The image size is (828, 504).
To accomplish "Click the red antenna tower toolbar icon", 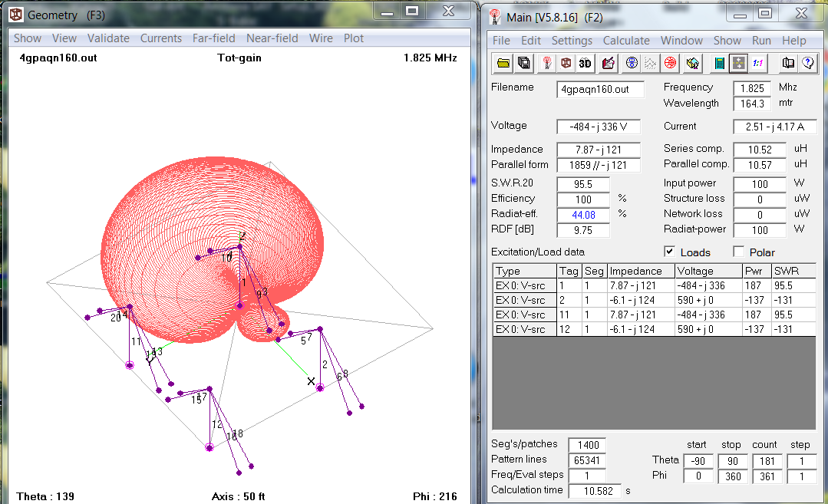I will click(546, 64).
